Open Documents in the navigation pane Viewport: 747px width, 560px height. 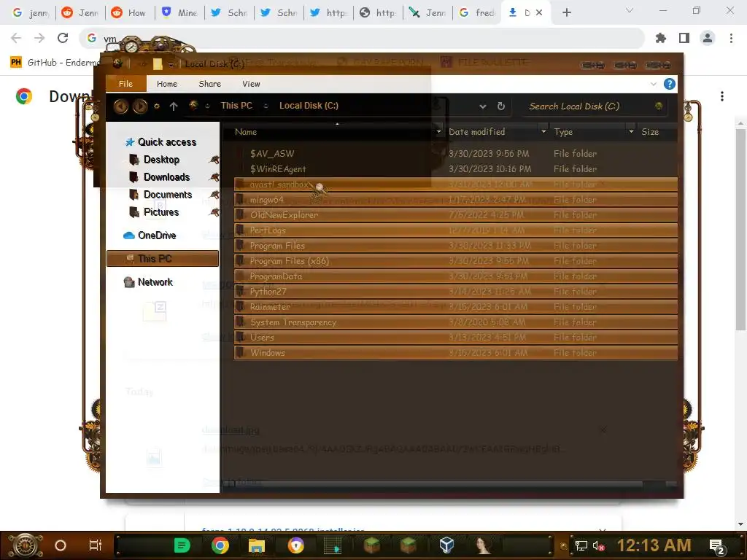pyautogui.click(x=167, y=195)
